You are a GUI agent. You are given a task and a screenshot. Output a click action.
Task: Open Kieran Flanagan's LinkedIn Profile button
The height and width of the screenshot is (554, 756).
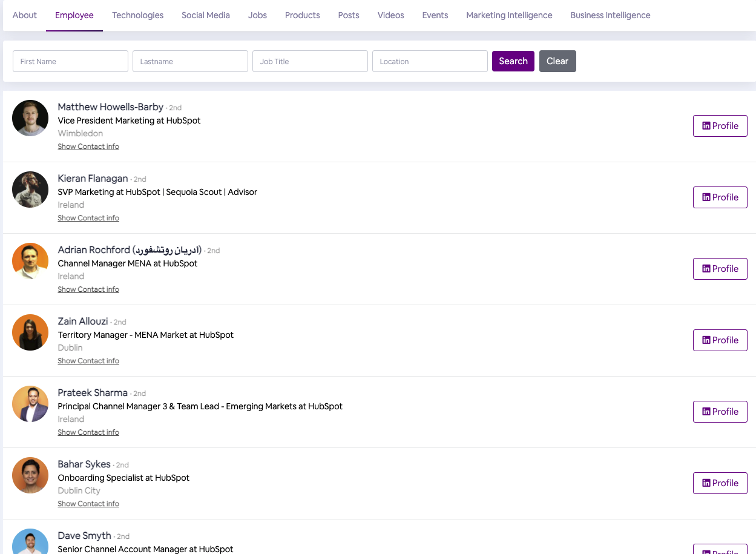720,197
